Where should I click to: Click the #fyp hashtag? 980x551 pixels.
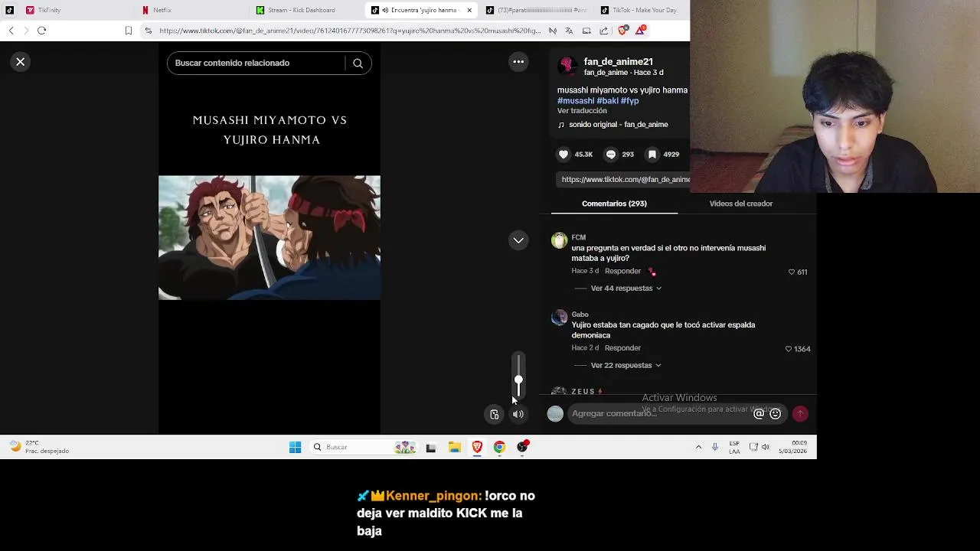pos(629,101)
